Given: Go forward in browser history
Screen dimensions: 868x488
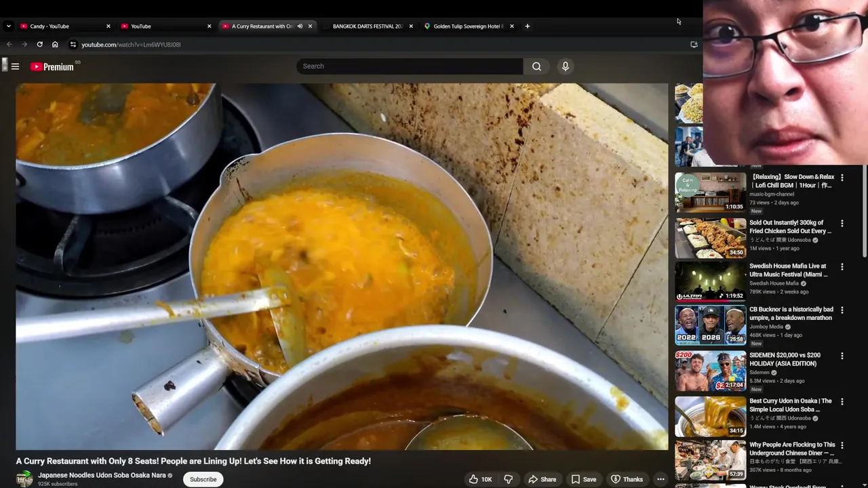Looking at the screenshot, I should [24, 45].
